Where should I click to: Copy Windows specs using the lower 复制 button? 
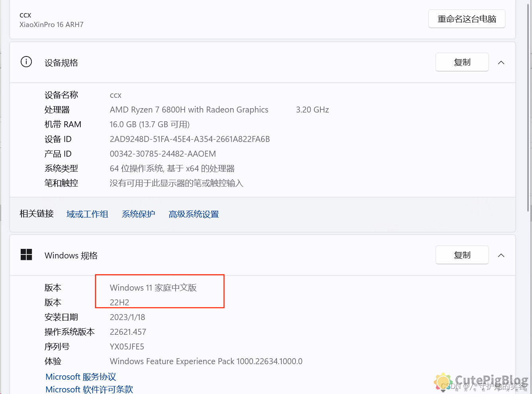tap(462, 255)
